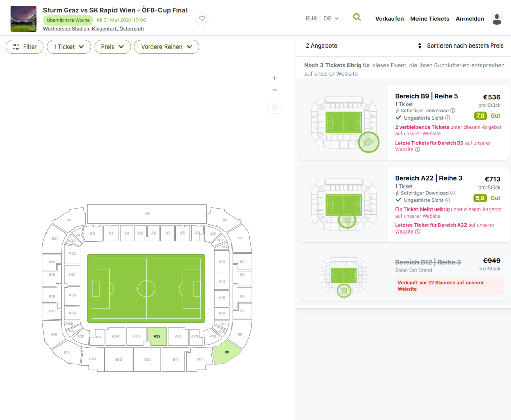The height and width of the screenshot is (420, 511).
Task: Zoom in on the stadium map
Action: click(x=274, y=78)
